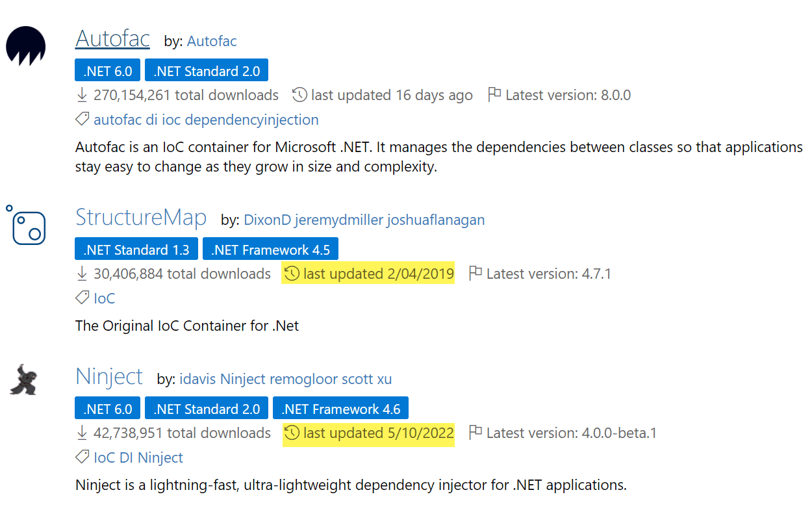Screen dimensions: 812x514
Task: Click the Ninject ninja logo icon
Action: tap(25, 381)
